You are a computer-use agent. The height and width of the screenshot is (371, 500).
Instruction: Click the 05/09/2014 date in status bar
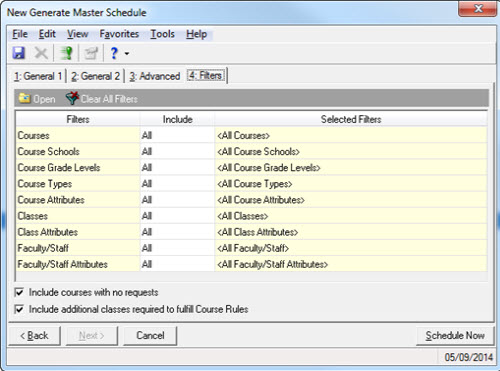coord(468,357)
